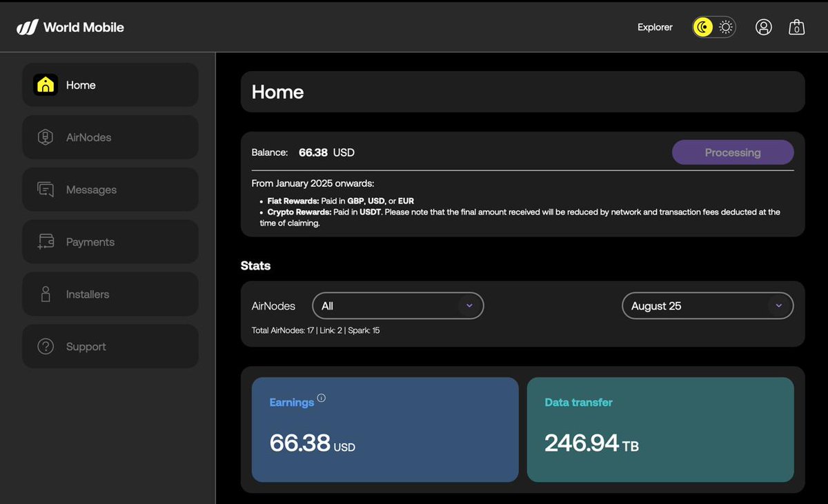Expand the August 25 chevron arrow

[779, 306]
